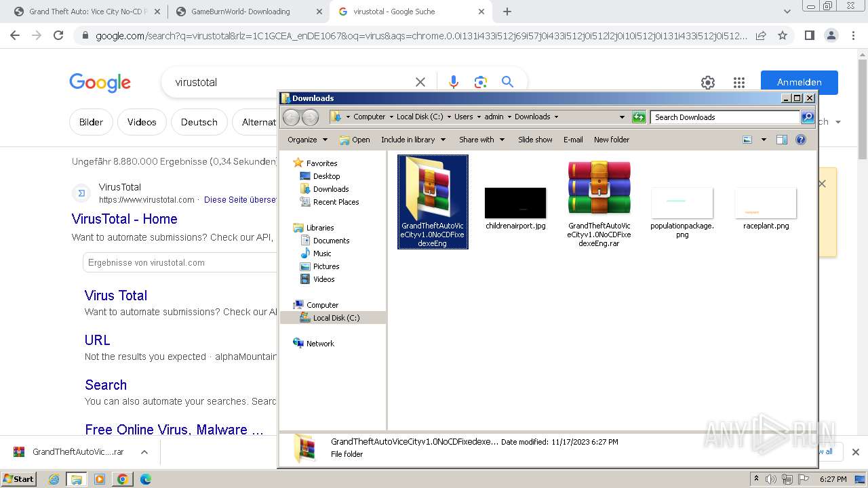Screen dimensions: 868x488
Task: Click Anmelden sign-in button
Action: tap(800, 82)
